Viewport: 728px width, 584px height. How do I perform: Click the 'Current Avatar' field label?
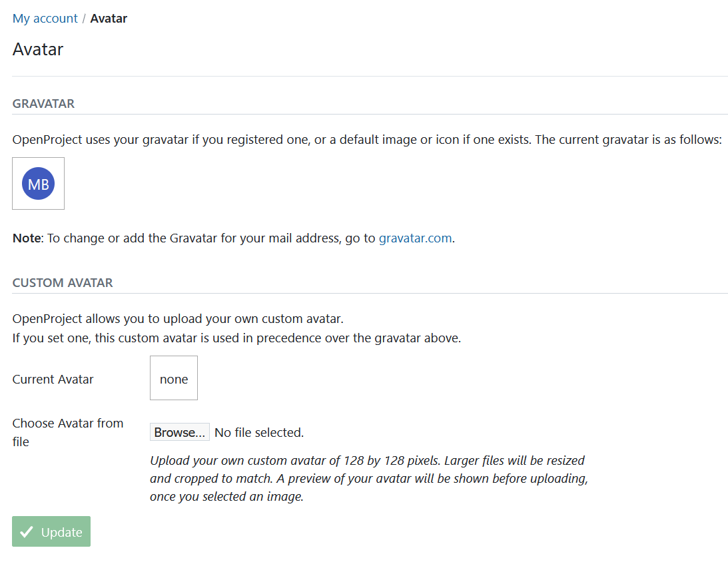(x=53, y=380)
